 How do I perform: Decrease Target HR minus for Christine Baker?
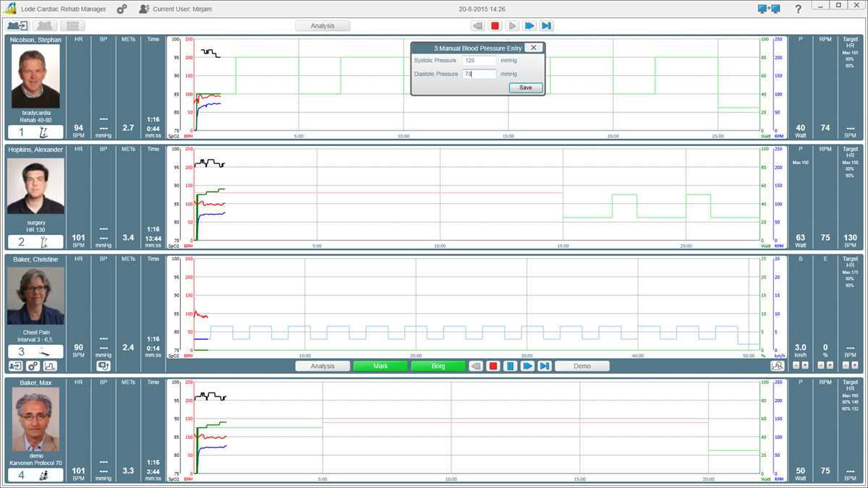pyautogui.click(x=846, y=365)
